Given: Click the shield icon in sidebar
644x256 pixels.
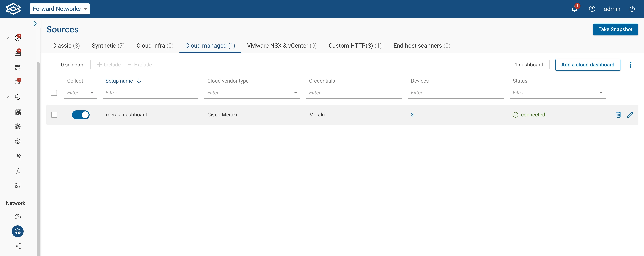Looking at the screenshot, I should (x=18, y=97).
